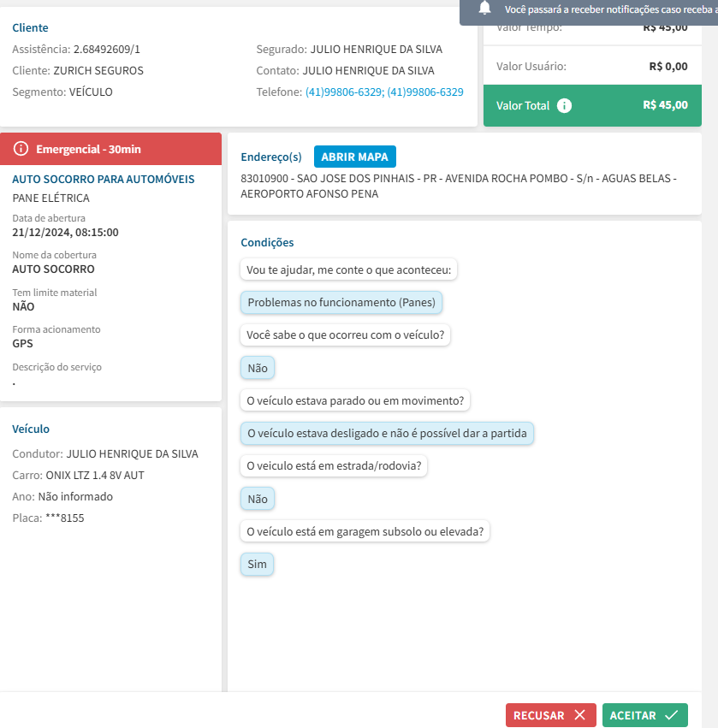Click the 'Não' answer under estrada/rodovia question
Viewport: 718px width, 728px height.
(x=257, y=499)
